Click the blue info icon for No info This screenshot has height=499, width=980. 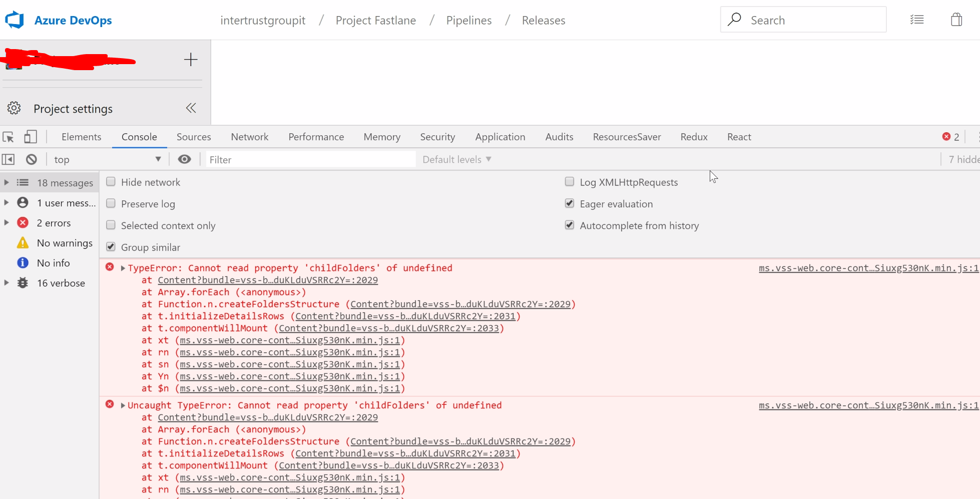click(x=23, y=263)
